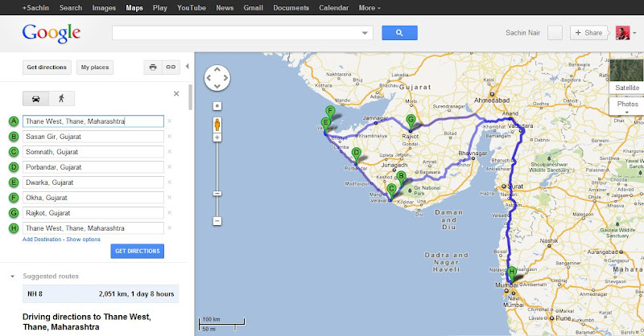
Task: Click green marker A in list
Action: click(x=14, y=121)
